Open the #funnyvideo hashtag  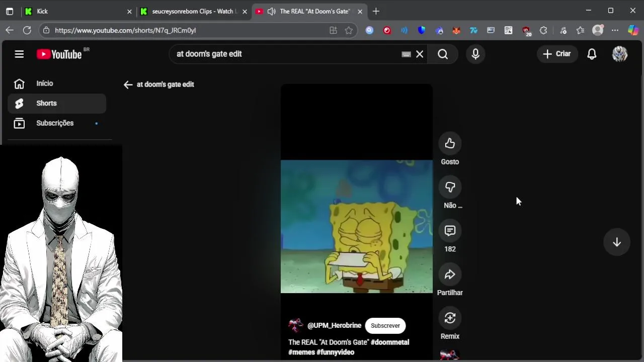336,352
